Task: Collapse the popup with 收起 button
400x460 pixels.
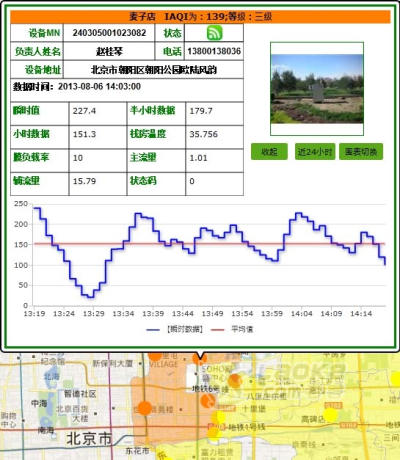Action: 269,152
